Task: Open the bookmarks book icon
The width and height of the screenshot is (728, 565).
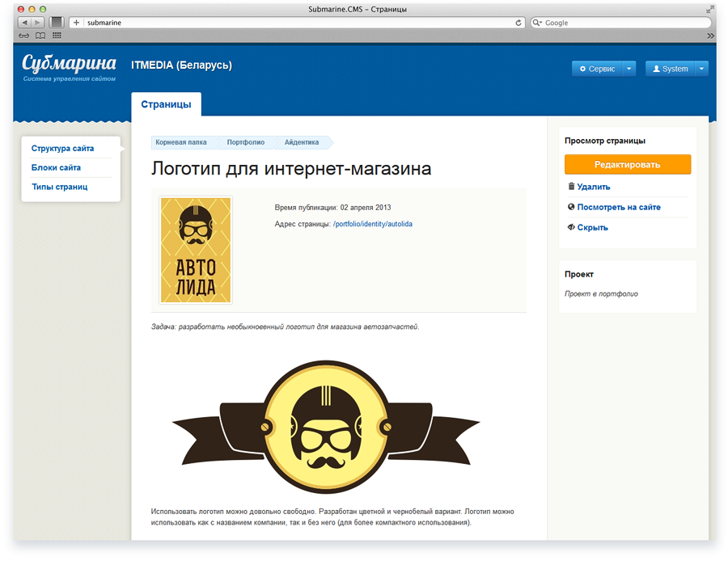Action: pos(40,36)
